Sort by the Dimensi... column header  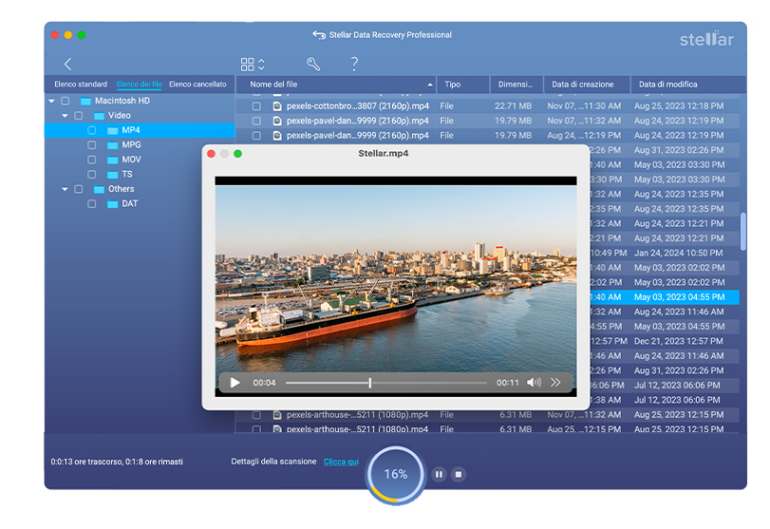516,84
